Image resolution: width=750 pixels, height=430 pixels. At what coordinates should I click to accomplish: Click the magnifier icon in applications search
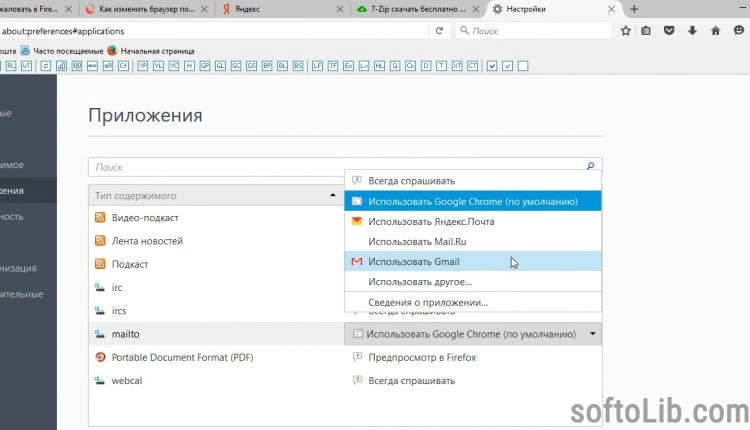[590, 167]
